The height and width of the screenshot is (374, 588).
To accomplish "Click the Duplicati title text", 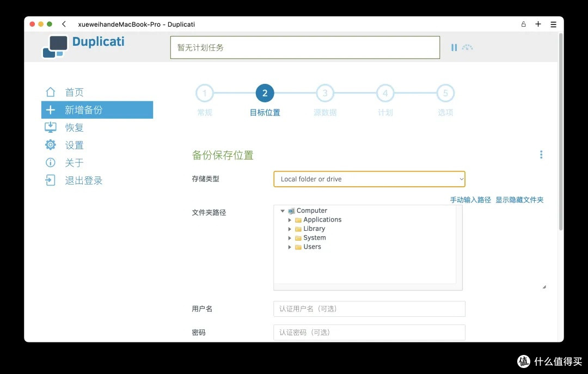I will tap(98, 41).
